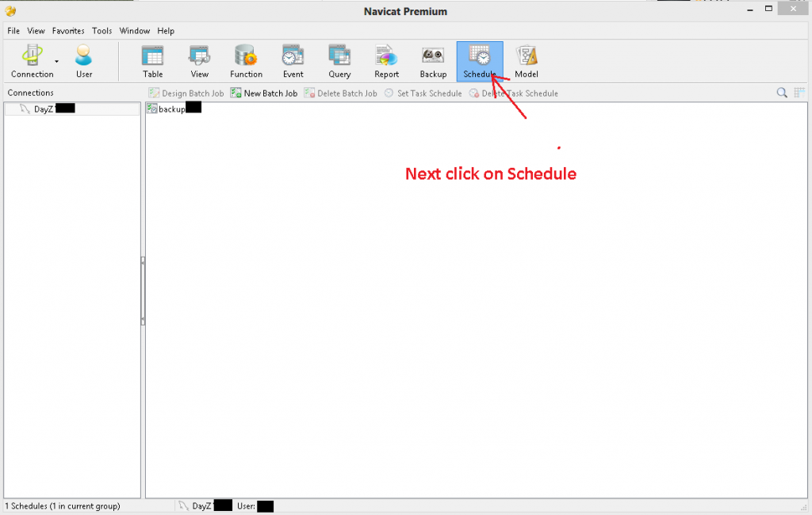Open the Tools menu

[101, 31]
